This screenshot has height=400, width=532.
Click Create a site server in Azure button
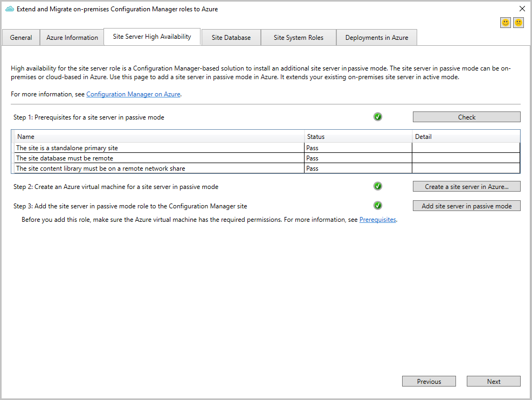(x=467, y=186)
